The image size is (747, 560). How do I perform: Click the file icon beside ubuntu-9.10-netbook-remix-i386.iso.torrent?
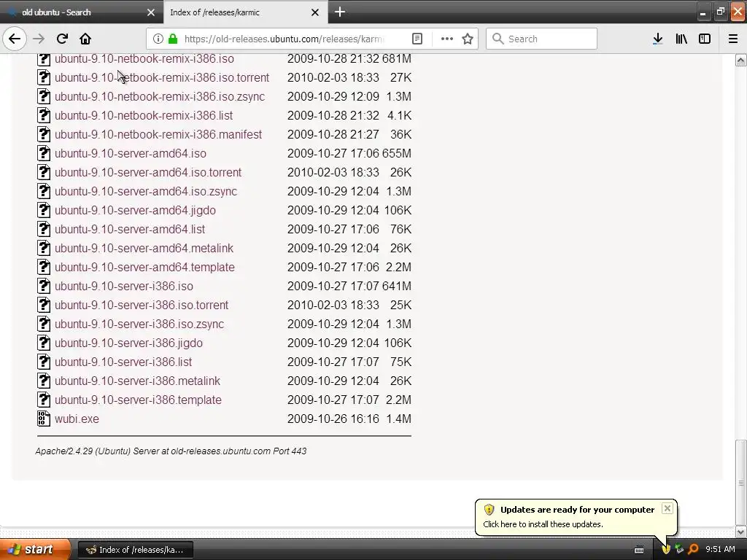[x=43, y=77]
